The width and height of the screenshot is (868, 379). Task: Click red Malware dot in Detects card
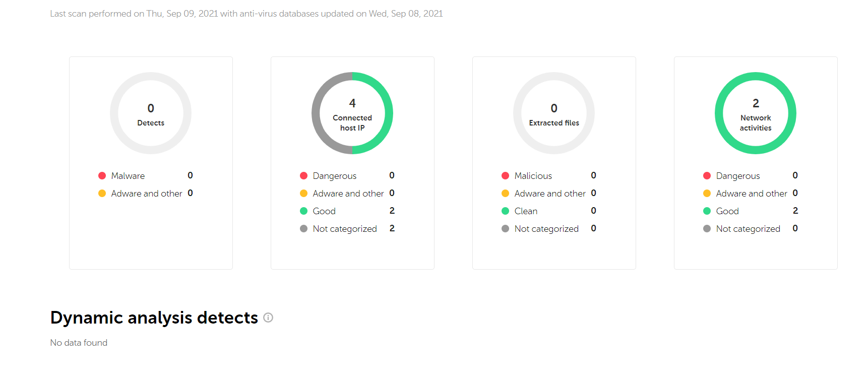(102, 176)
